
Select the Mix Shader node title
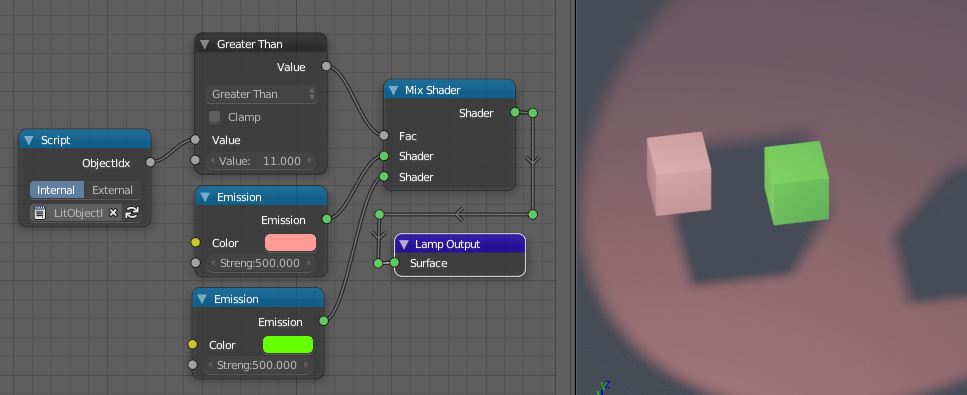tap(432, 91)
